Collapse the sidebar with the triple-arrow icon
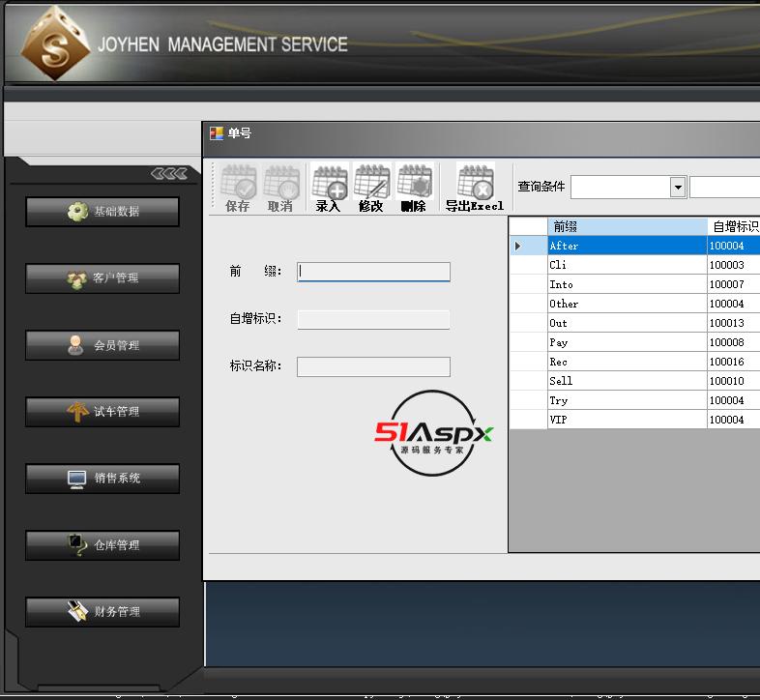Image resolution: width=760 pixels, height=700 pixels. coord(169,173)
